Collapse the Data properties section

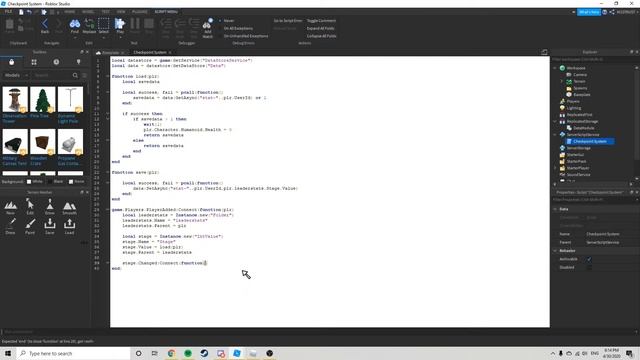coord(555,209)
